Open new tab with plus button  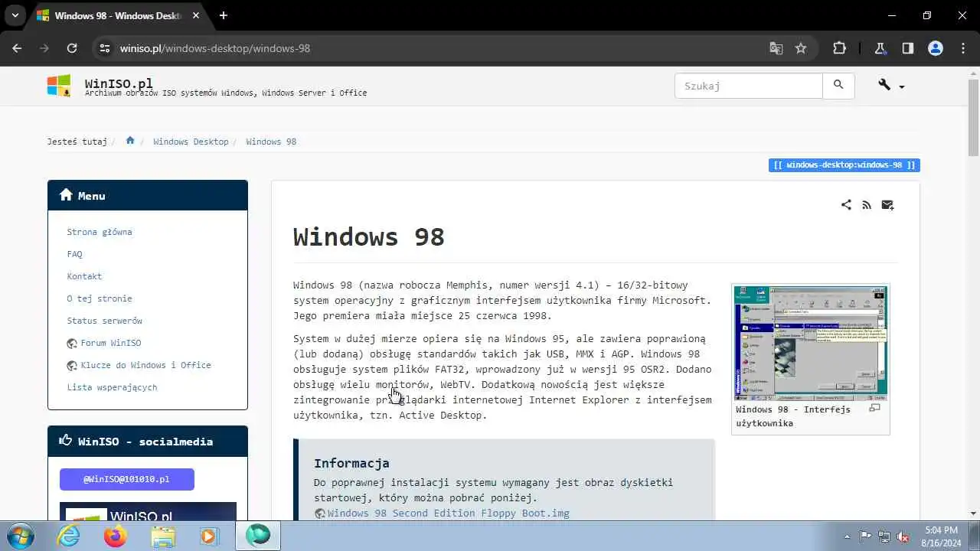tap(224, 15)
